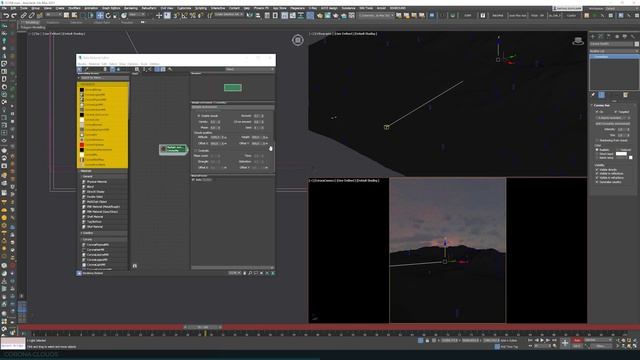This screenshot has width=640, height=360.
Task: Select the green map node in material view
Action: (x=173, y=149)
